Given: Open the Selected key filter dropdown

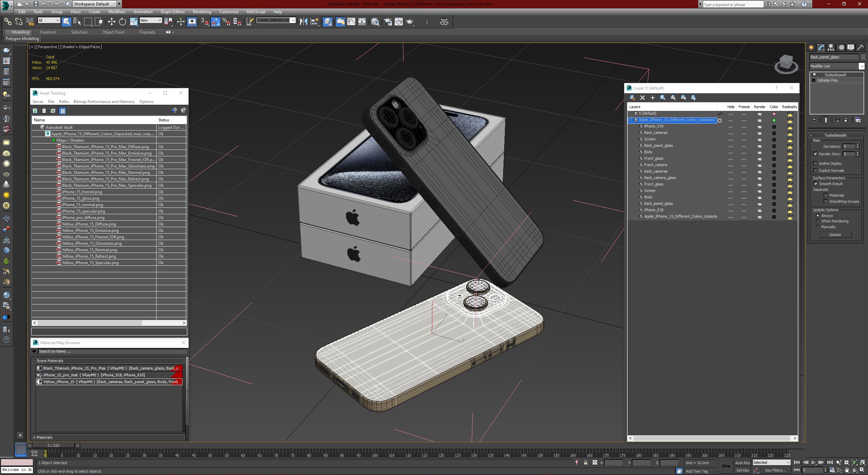Looking at the screenshot, I should (771, 462).
